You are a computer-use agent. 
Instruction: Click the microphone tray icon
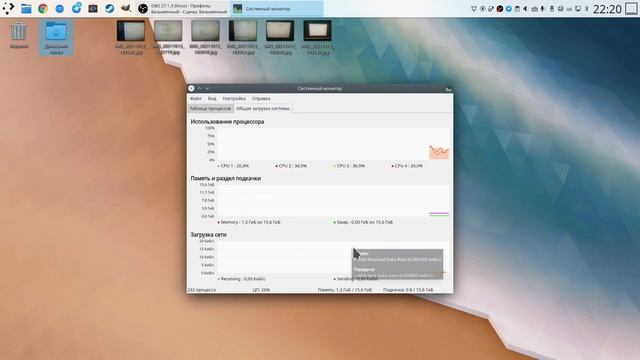coord(542,9)
